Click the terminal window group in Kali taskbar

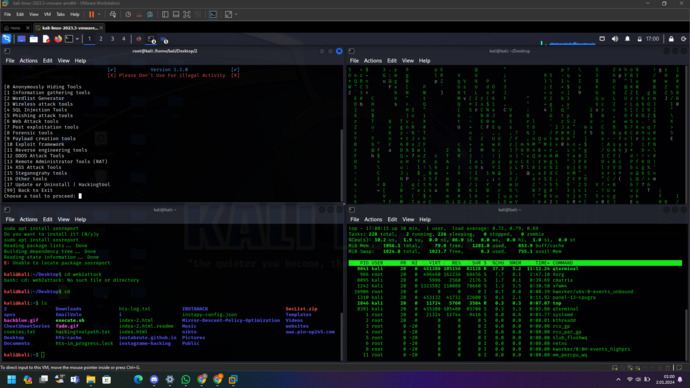tap(151, 40)
